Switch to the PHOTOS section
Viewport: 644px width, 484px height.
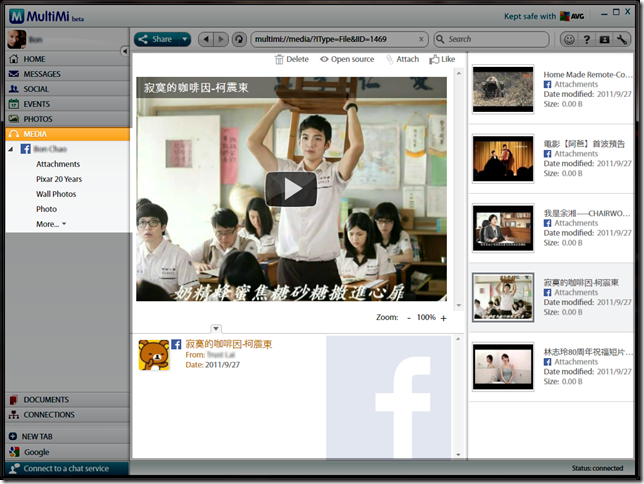[x=38, y=119]
